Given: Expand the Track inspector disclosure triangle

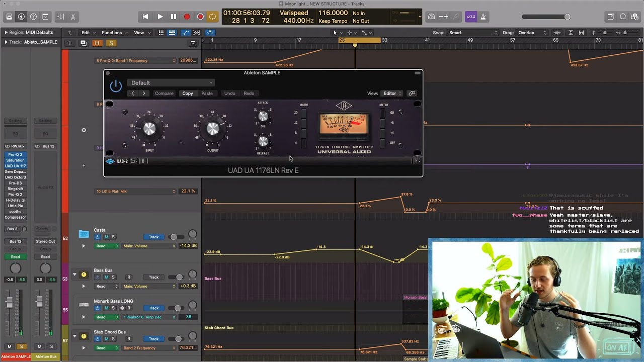Looking at the screenshot, I should pyautogui.click(x=6, y=42).
